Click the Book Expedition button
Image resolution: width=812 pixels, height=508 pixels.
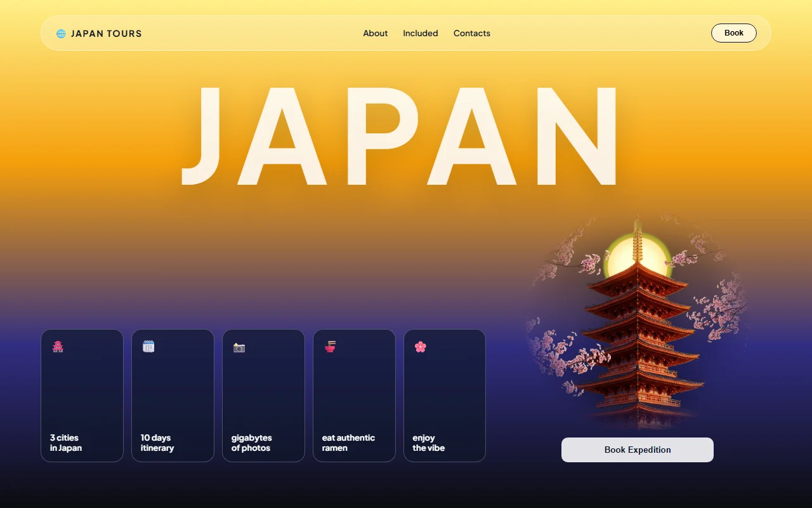click(638, 450)
